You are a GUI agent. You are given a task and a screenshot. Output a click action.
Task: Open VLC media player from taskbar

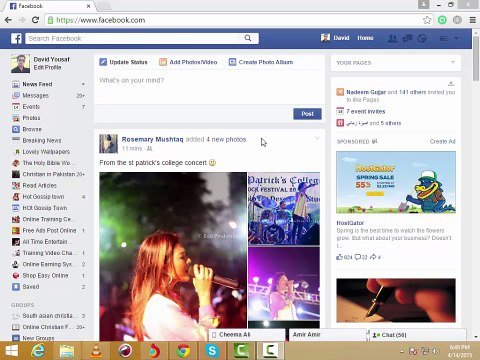[x=96, y=351]
